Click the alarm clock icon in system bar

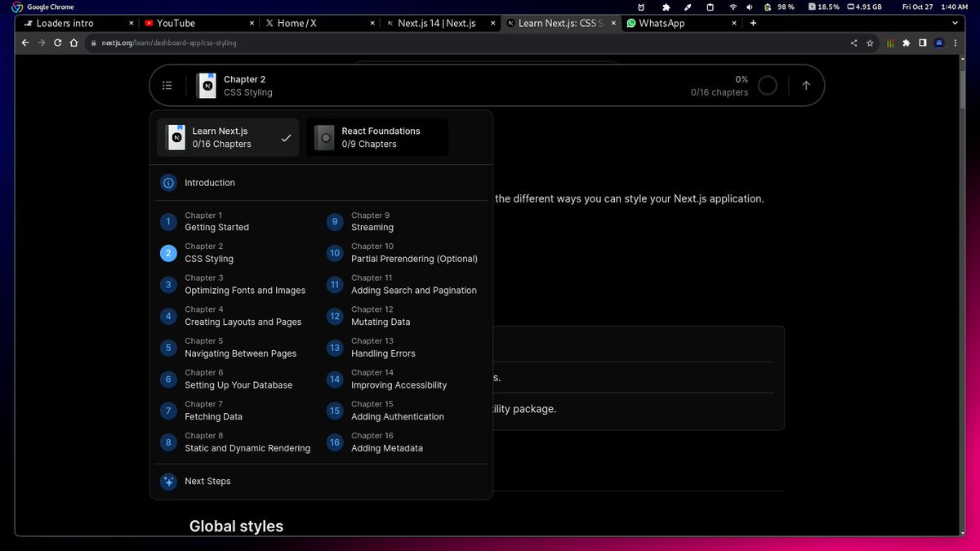[642, 7]
